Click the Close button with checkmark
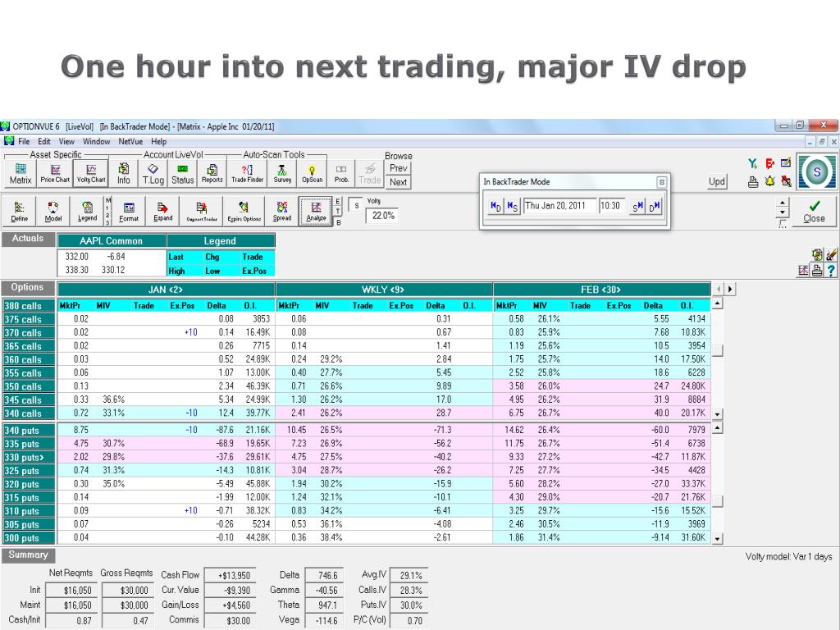Screen dimensions: 840x630 coord(814,212)
